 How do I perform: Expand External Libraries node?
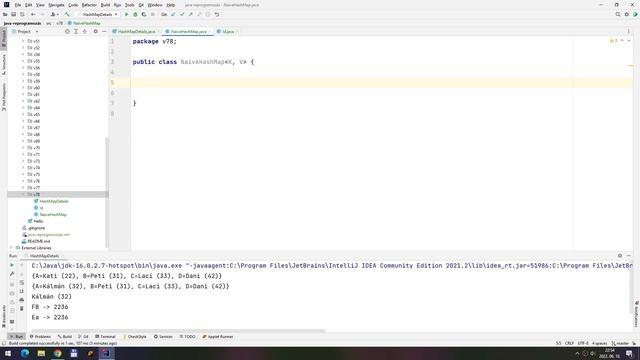11,248
